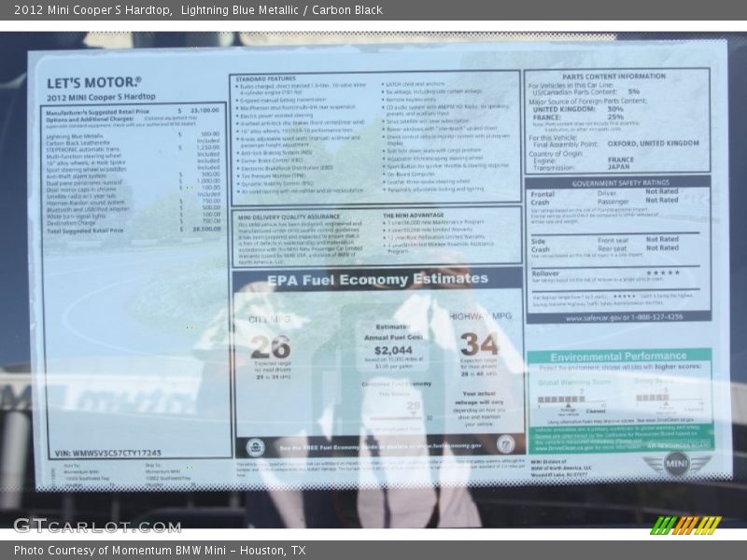Click the "UNITED KINGDOM: 30%" parts line
Image resolution: width=747 pixels, height=560 pixels.
click(x=578, y=109)
